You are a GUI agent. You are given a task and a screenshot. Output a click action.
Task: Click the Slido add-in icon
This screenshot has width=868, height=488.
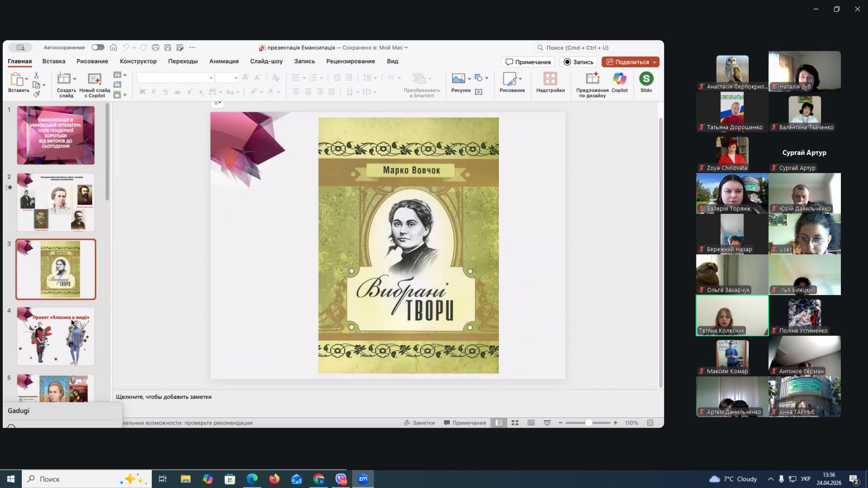tap(646, 82)
